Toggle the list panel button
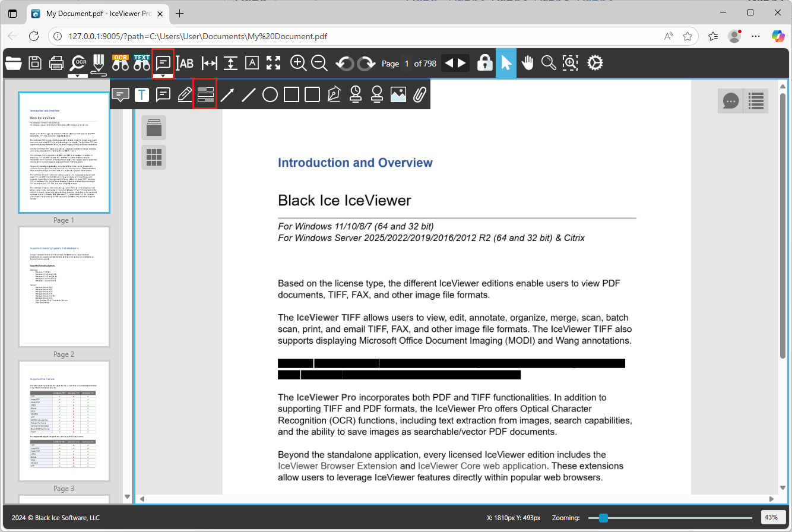Image resolution: width=792 pixels, height=532 pixels. pyautogui.click(x=756, y=101)
